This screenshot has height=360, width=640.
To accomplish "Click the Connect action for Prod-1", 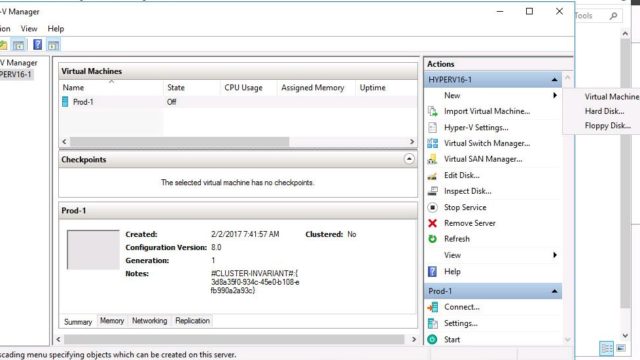I will [x=462, y=307].
